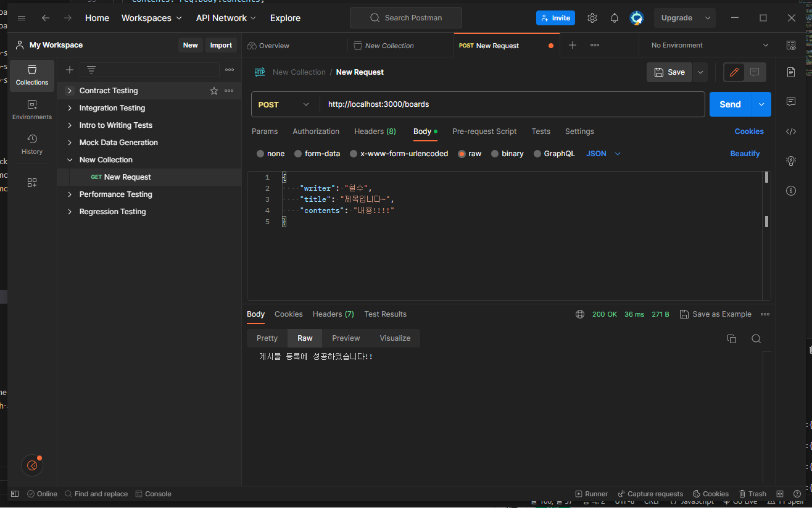Switch to the Tests tab

click(x=541, y=131)
